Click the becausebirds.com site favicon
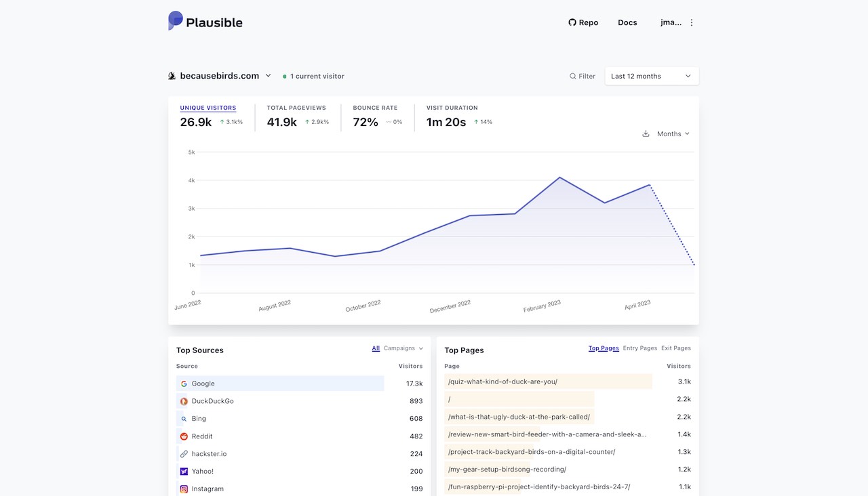Screen dimensions: 868x496 (172, 76)
